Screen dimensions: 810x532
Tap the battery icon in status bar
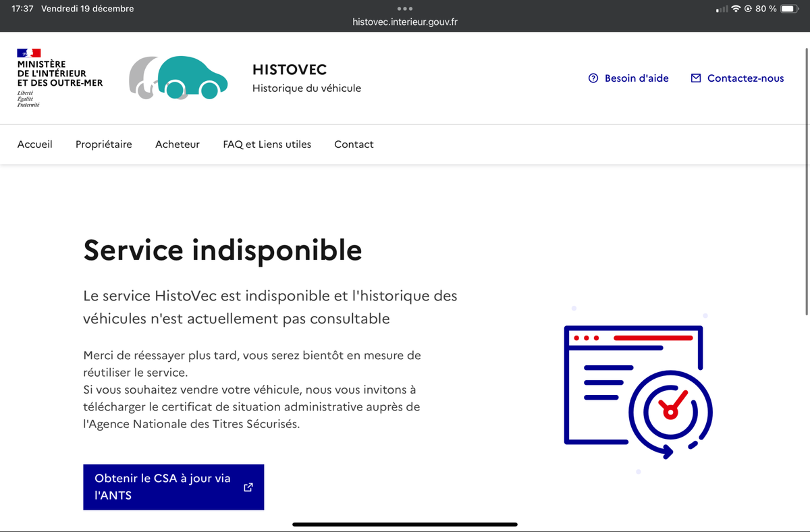pos(790,9)
